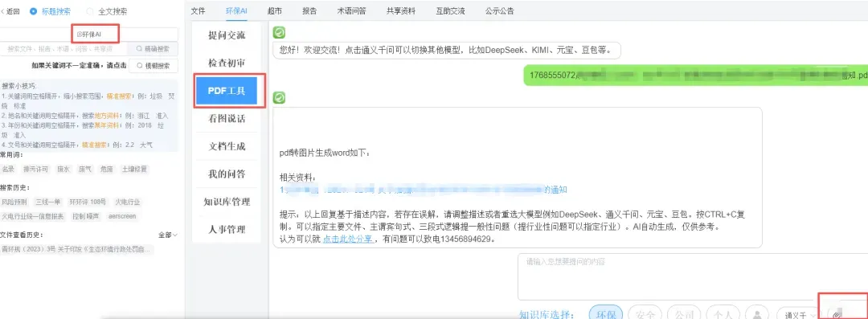Open 检查初审 in the side menu

coord(227,63)
